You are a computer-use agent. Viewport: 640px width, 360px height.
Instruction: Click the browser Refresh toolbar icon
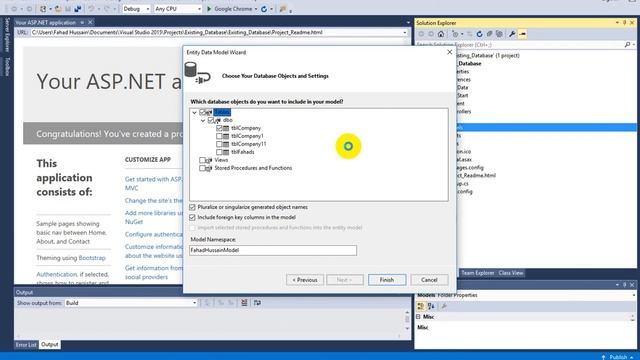pos(264,9)
